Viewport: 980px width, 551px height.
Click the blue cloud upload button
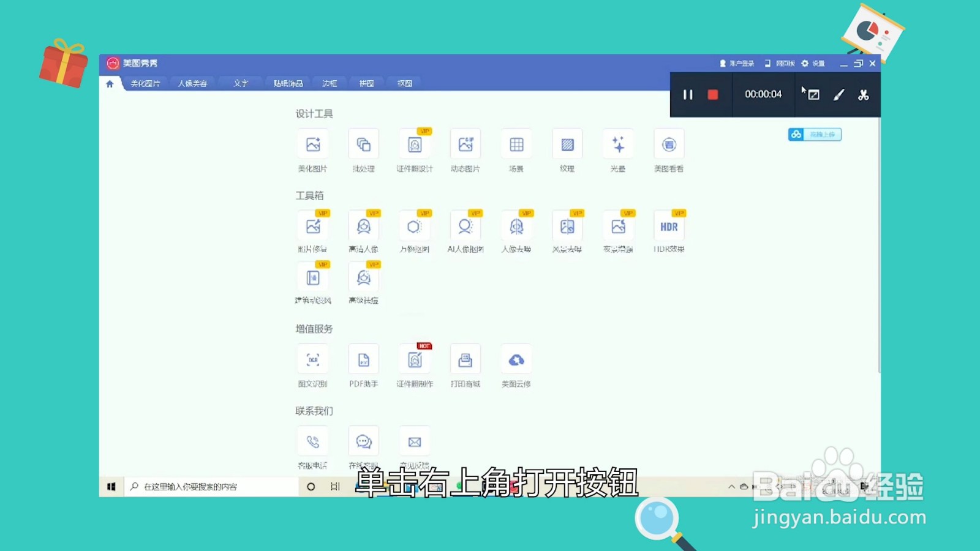pyautogui.click(x=815, y=135)
